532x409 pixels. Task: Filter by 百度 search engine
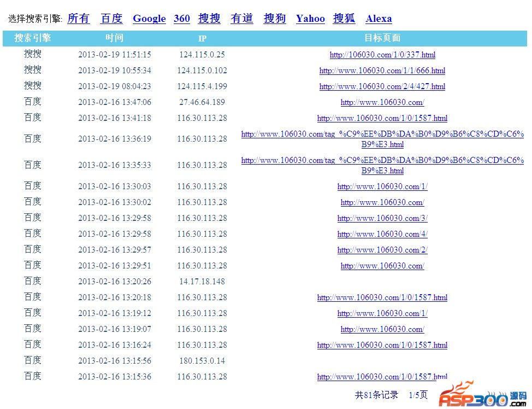coord(111,19)
